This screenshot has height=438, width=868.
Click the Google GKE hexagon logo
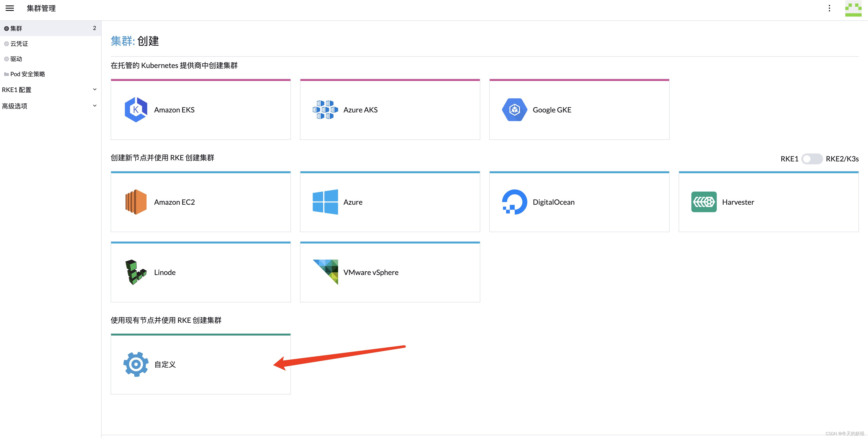click(x=514, y=109)
